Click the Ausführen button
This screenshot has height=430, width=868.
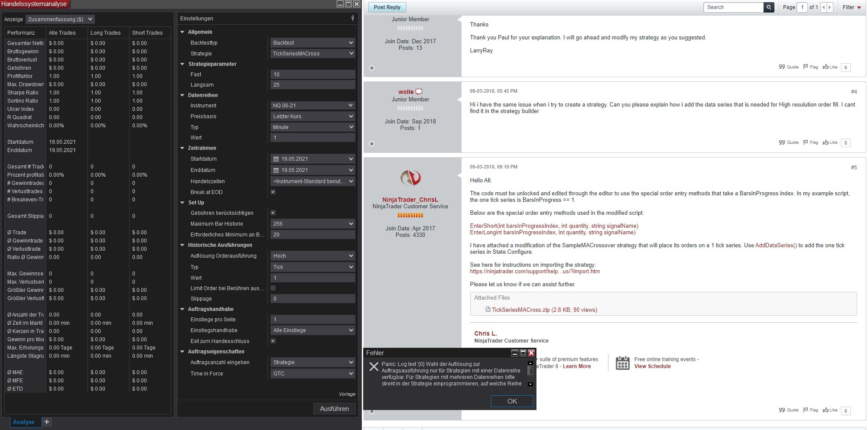[x=334, y=409]
